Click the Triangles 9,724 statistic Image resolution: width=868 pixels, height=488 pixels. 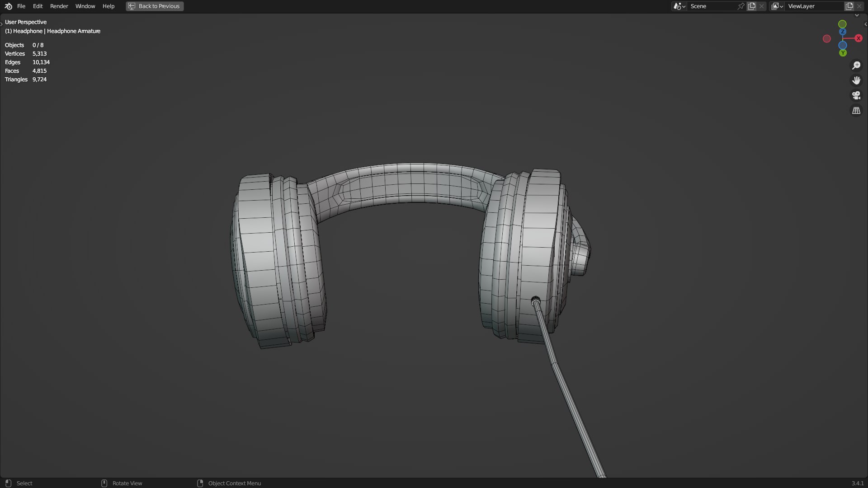[x=26, y=80]
